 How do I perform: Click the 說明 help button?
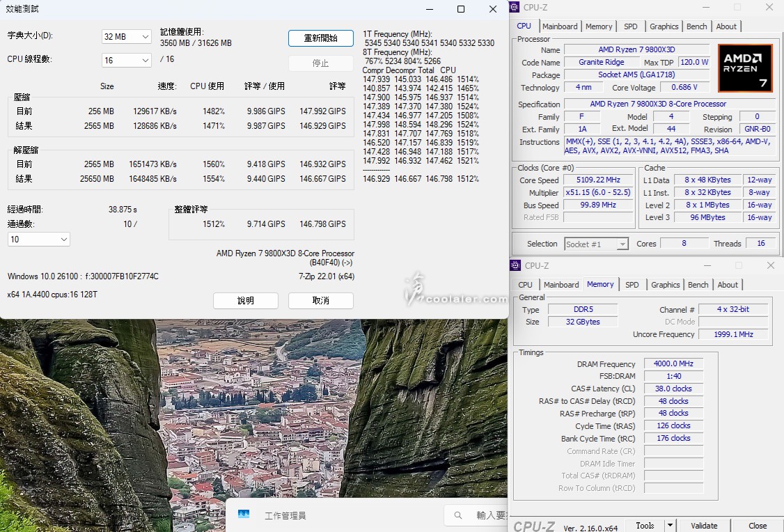[x=246, y=301]
